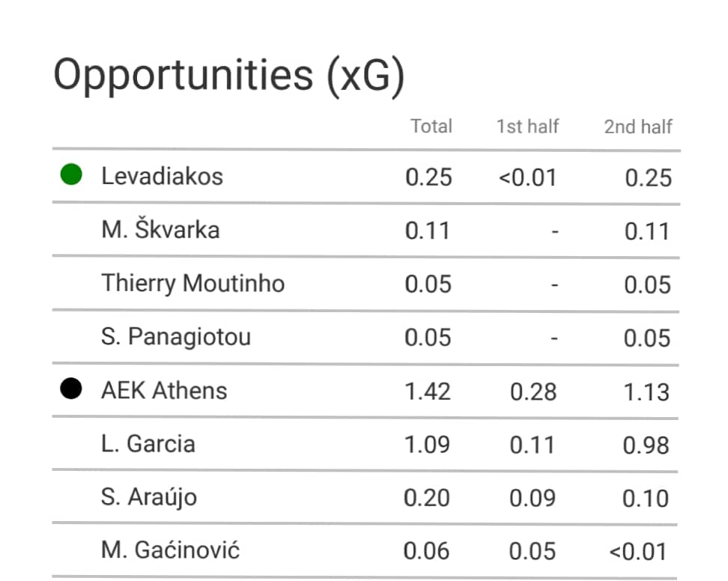The image size is (728, 581).
Task: Select the Levadiakos team row
Action: pyautogui.click(x=365, y=177)
